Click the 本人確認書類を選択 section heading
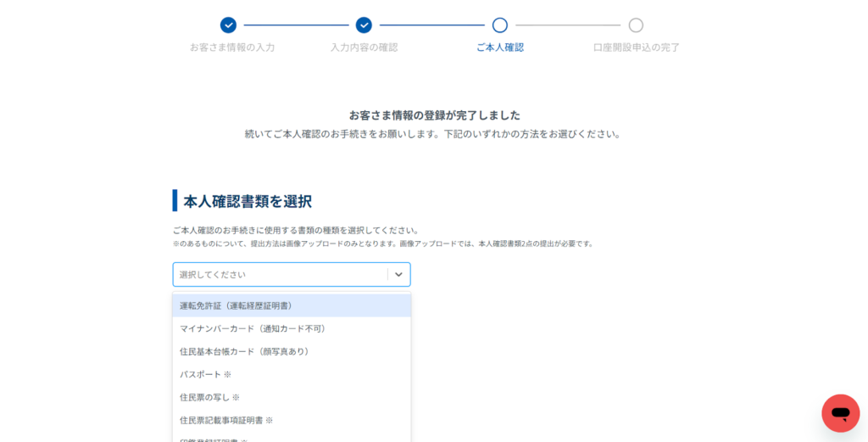The image size is (868, 442). (x=248, y=201)
